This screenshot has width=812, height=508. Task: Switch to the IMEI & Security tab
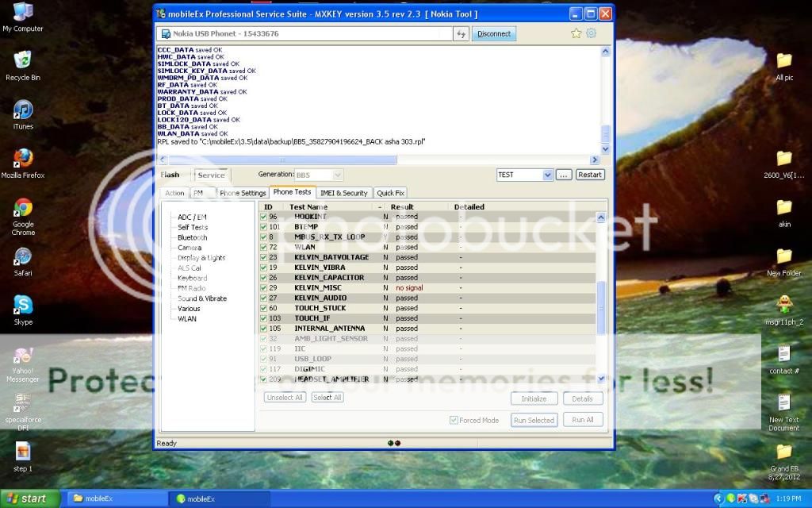point(343,193)
